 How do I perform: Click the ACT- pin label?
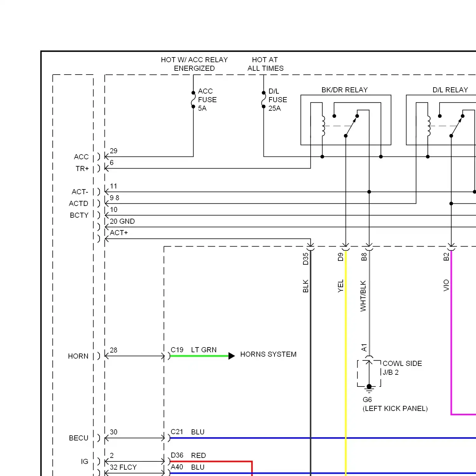pyautogui.click(x=80, y=192)
